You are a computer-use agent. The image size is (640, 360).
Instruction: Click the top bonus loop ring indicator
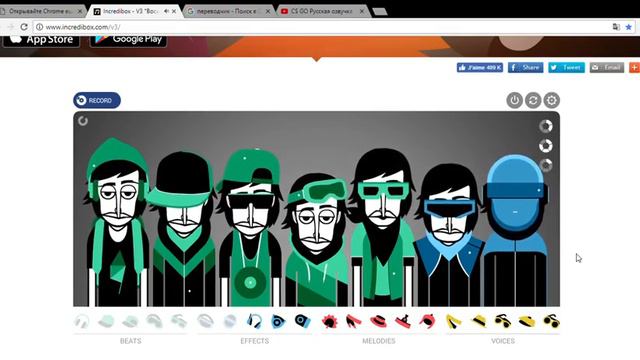(546, 126)
